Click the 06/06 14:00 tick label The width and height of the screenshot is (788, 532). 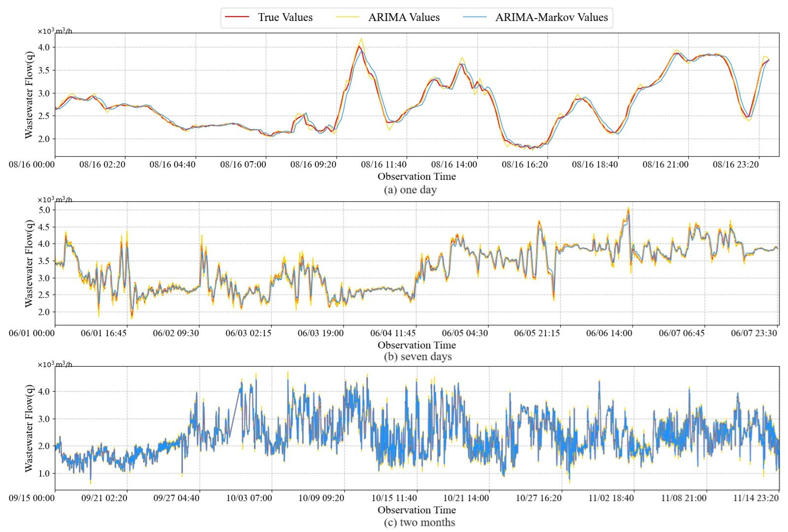(x=609, y=333)
